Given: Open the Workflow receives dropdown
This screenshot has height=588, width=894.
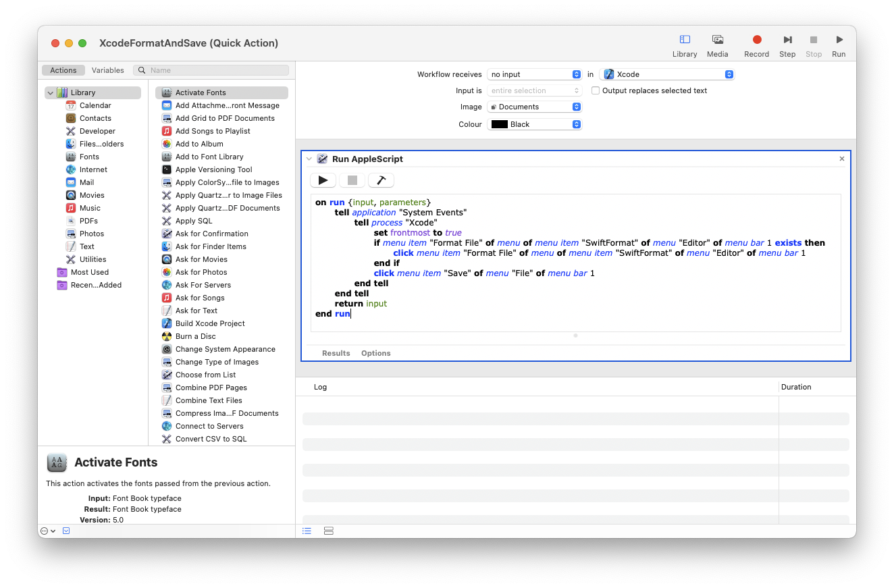Looking at the screenshot, I should coord(534,74).
